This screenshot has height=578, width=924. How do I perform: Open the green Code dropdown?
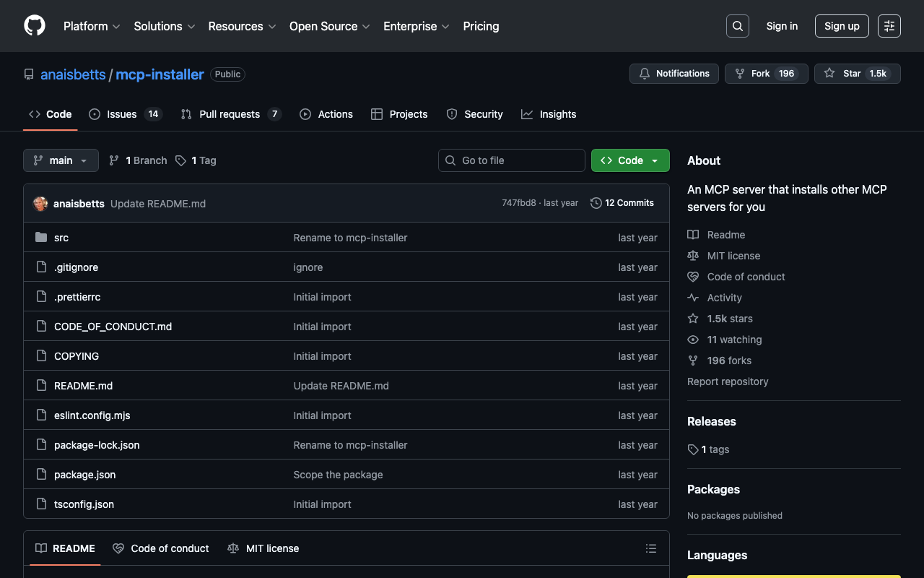click(629, 160)
